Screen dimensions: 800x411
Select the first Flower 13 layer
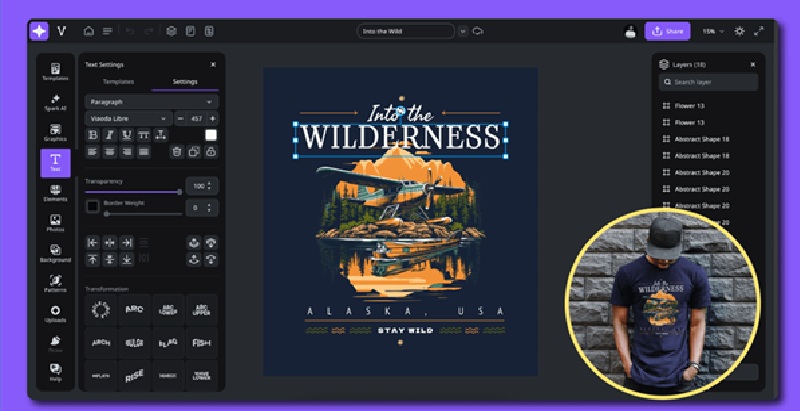click(689, 105)
